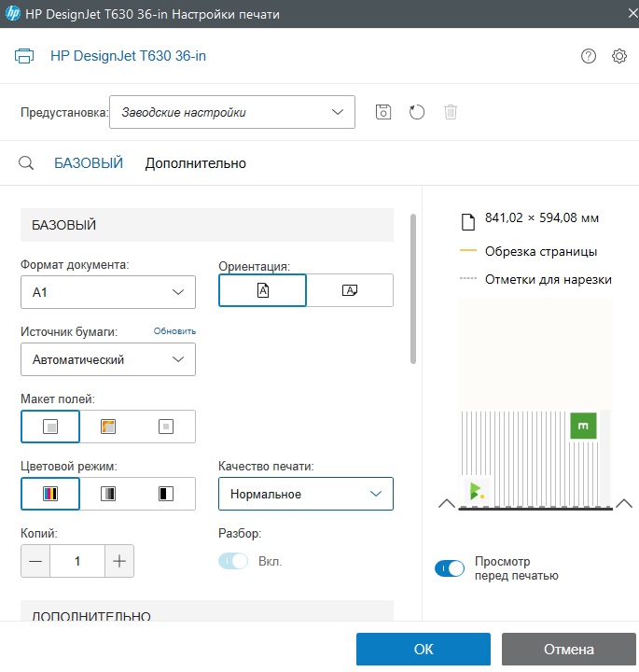Click the Обновить link
Viewport: 639px width, 672px height.
point(174,331)
